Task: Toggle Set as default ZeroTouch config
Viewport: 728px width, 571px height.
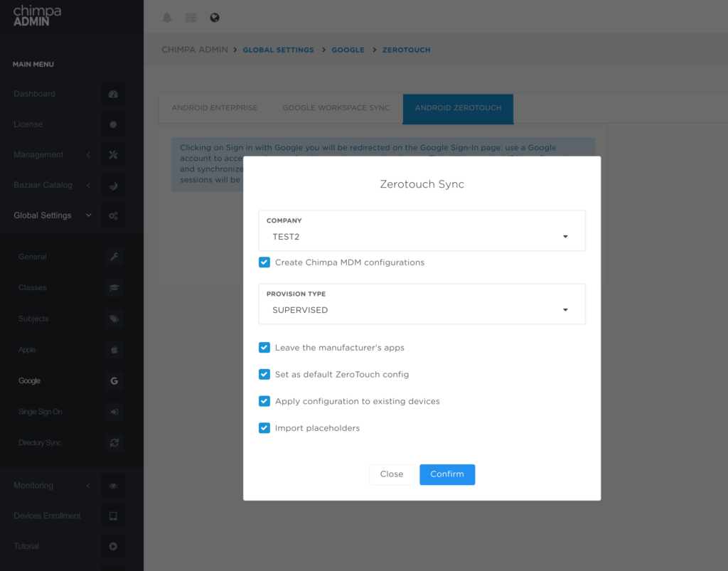Action: (x=264, y=374)
